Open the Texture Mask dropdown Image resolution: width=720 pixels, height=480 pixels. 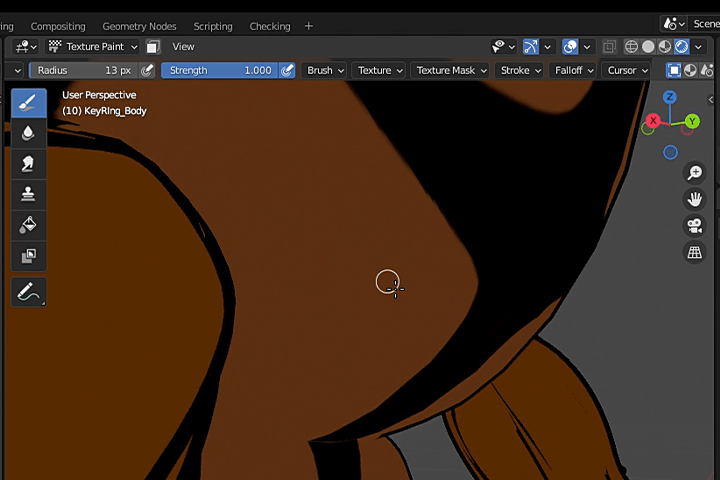click(x=450, y=70)
